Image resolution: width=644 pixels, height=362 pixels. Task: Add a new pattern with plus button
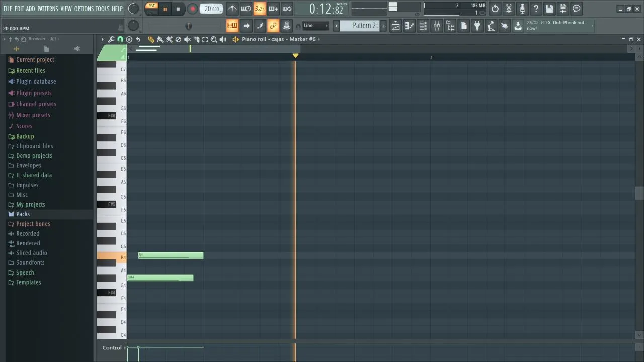tap(383, 26)
